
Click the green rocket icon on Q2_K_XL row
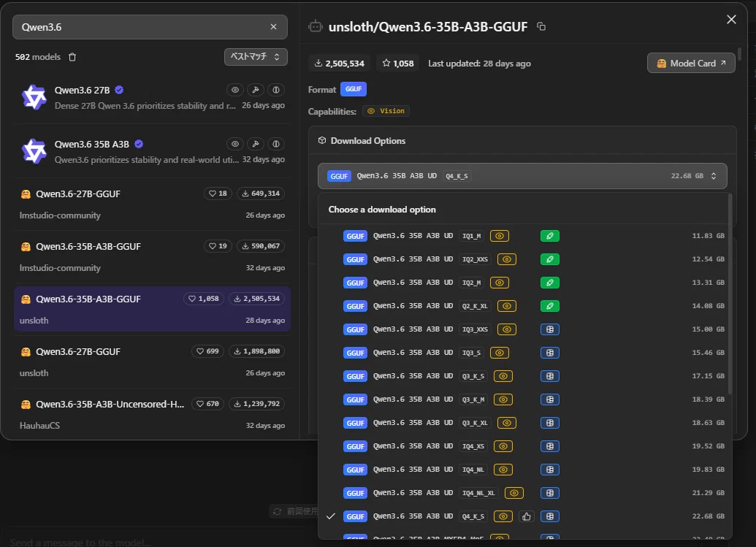549,306
